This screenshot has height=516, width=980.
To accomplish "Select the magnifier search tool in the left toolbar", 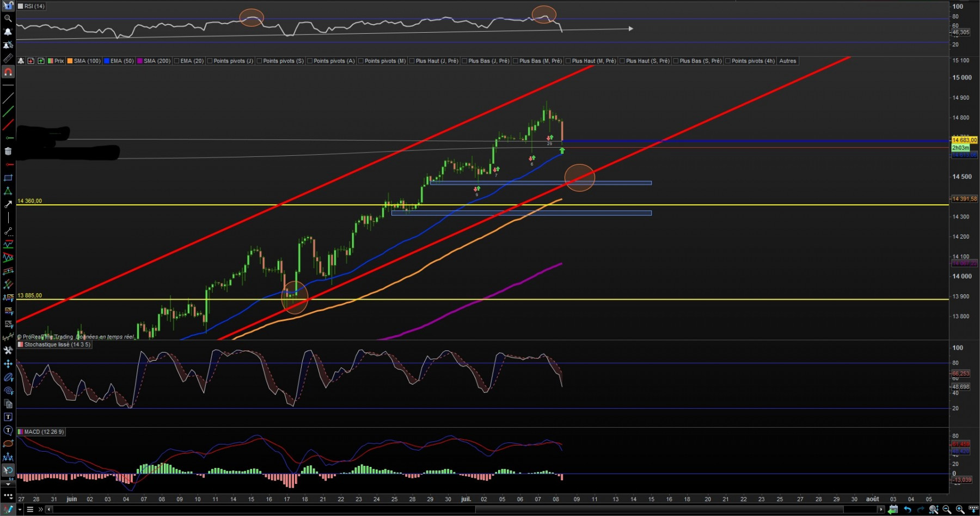I will [8, 19].
